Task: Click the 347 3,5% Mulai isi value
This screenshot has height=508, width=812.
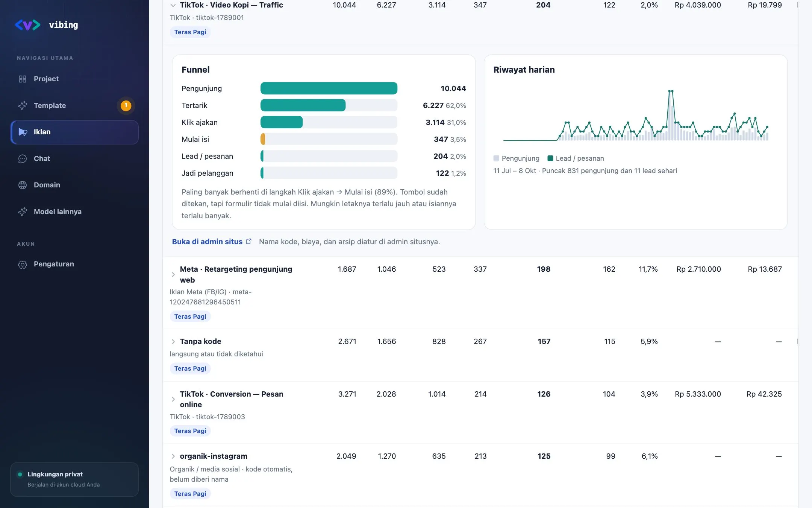Action: (450, 139)
